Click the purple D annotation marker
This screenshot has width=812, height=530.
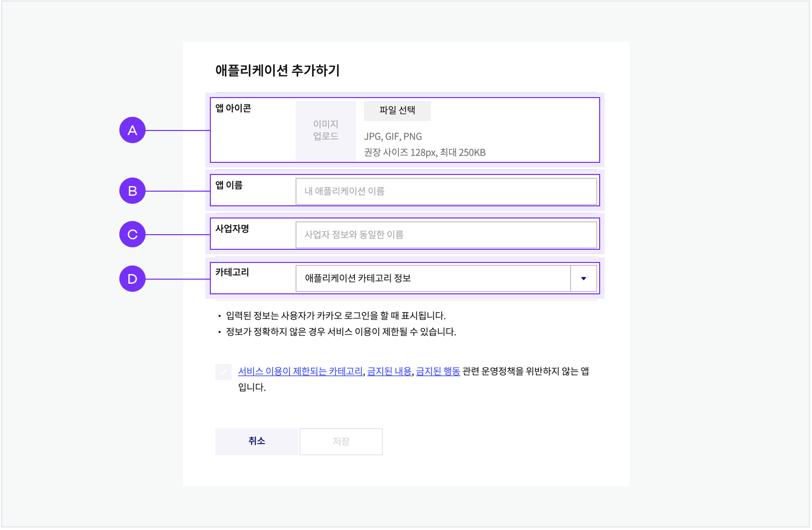(x=132, y=279)
